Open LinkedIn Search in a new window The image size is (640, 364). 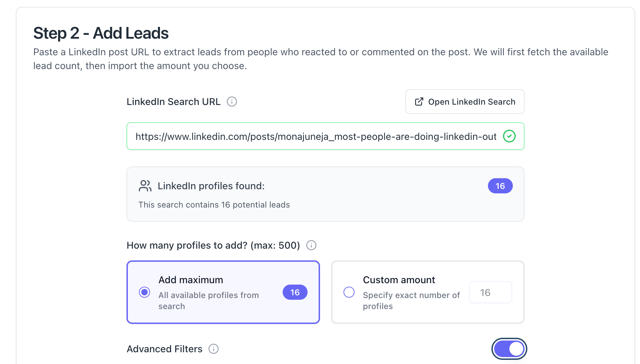464,102
